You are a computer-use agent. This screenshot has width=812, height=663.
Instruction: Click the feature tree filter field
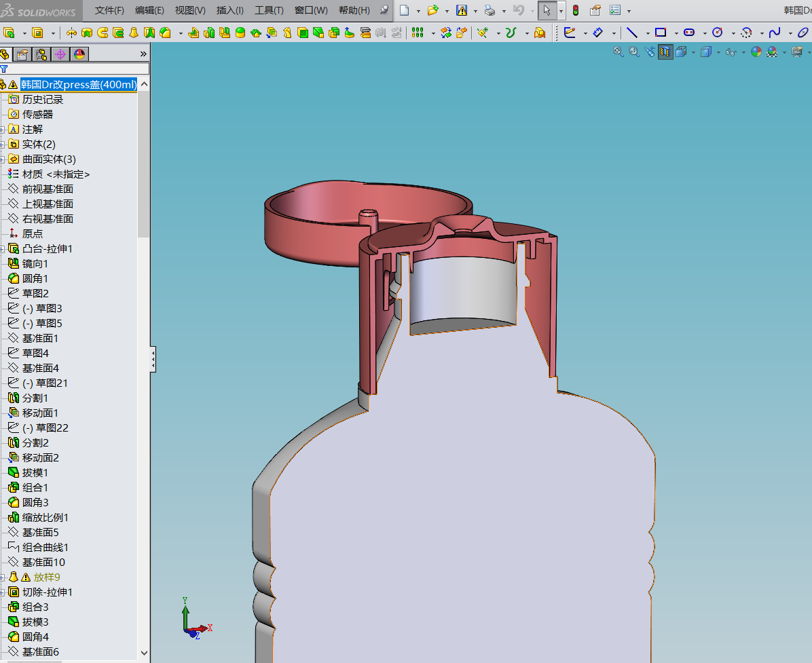(x=75, y=69)
